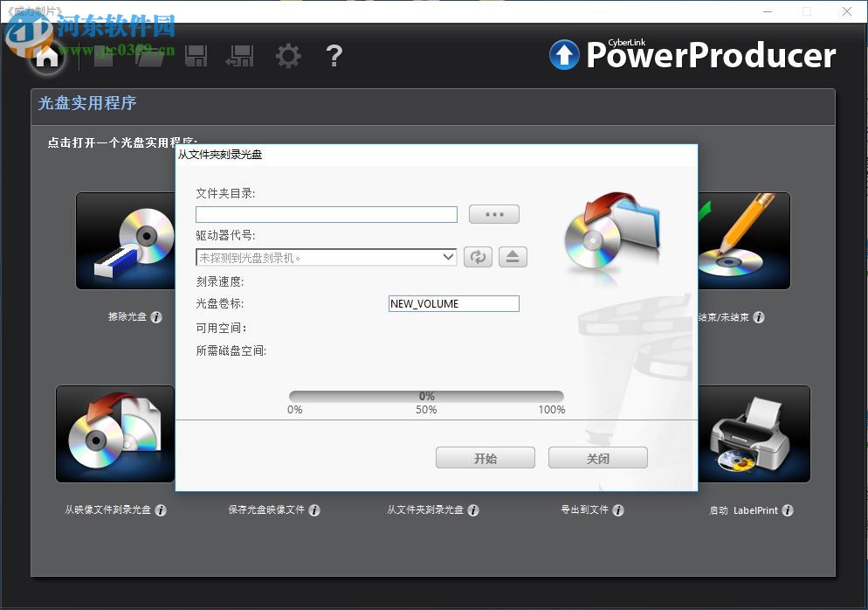Click the Save As floppy icon

[x=240, y=56]
